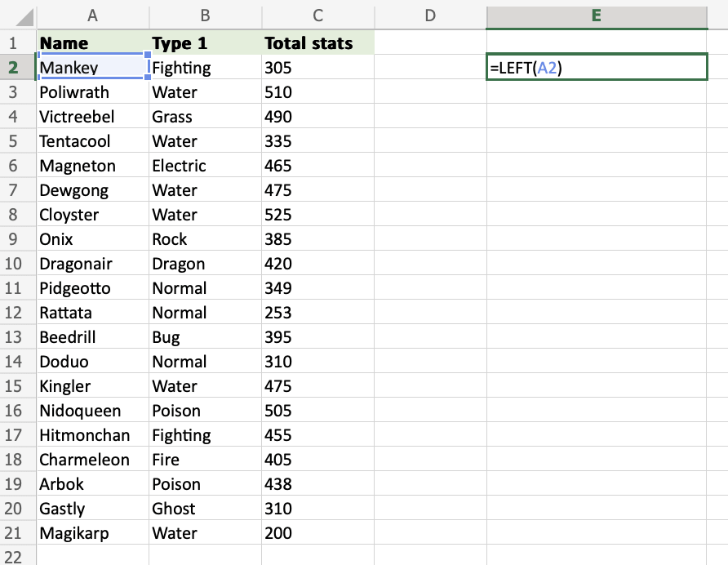Select column B header
Viewport: 728px width, 565px height.
[205, 16]
